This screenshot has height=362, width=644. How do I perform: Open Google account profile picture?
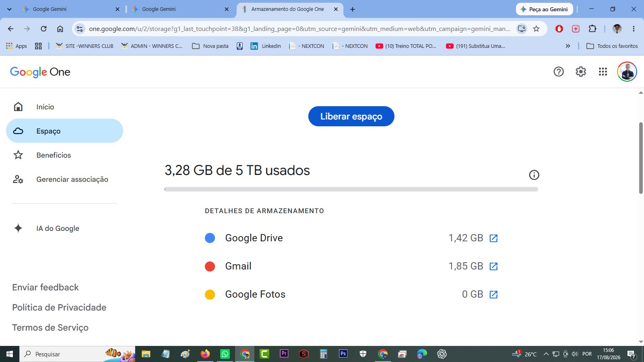tap(627, 72)
